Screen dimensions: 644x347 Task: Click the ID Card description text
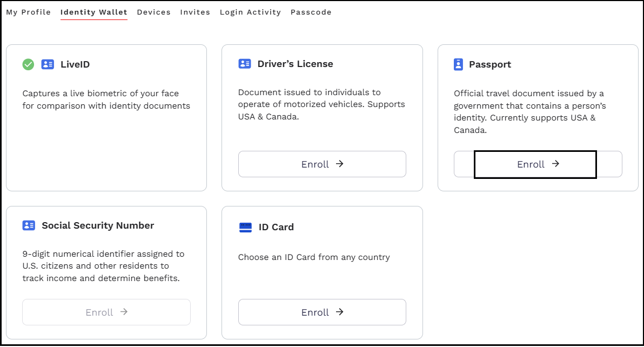click(x=313, y=257)
